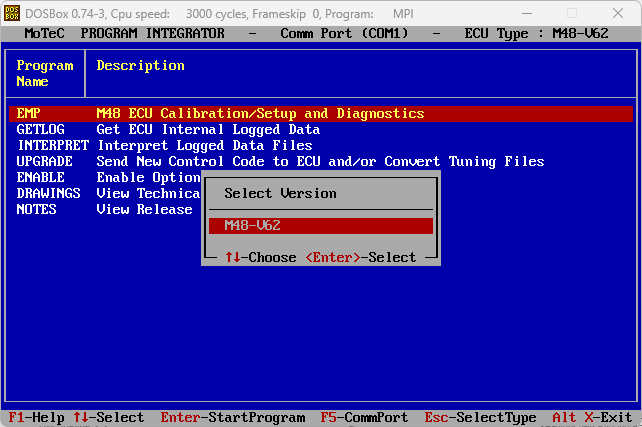Image resolution: width=642 pixels, height=427 pixels.
Task: Select M48-V62 in Select Version dialog
Action: 320,226
